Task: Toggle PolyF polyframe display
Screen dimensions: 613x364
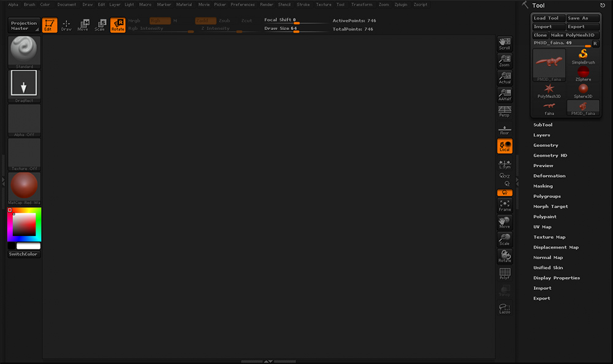Action: click(x=504, y=273)
